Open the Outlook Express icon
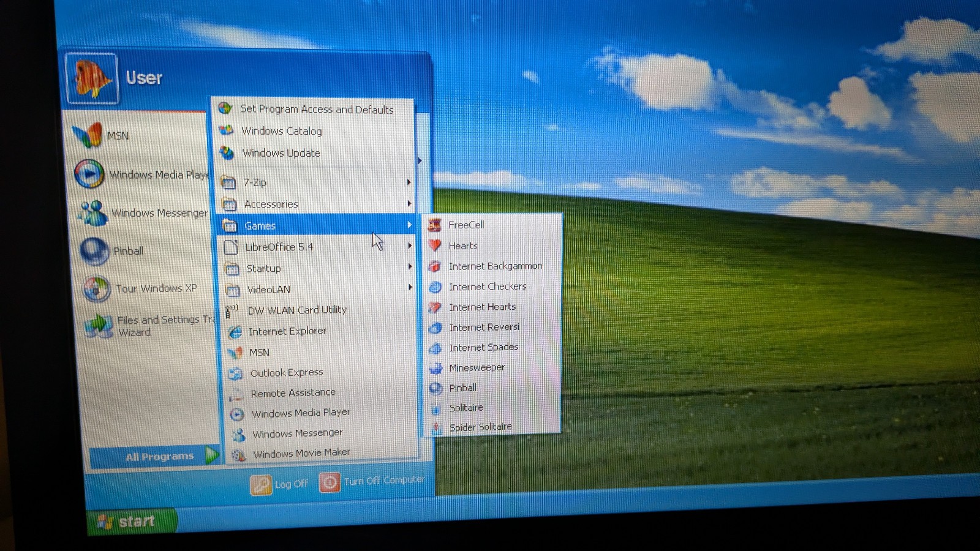The height and width of the screenshot is (551, 980). click(235, 373)
